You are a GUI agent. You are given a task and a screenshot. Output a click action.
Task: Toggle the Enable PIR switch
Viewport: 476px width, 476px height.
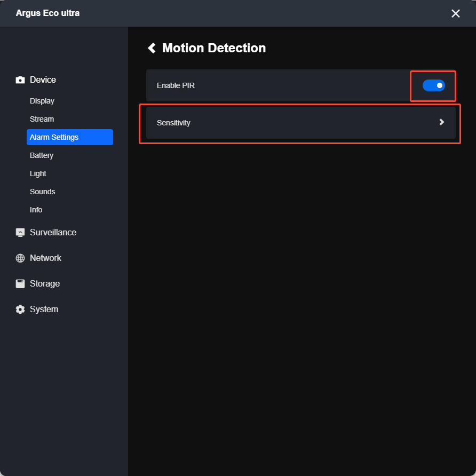(x=433, y=85)
